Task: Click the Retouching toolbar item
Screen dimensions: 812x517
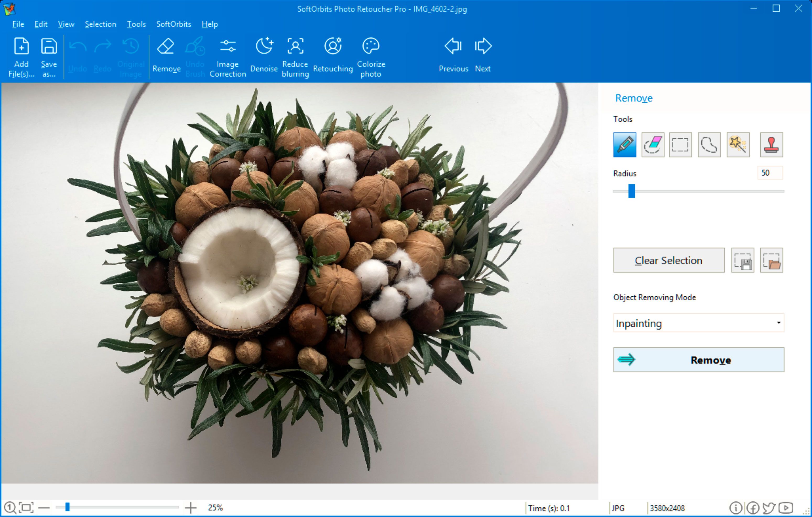Action: coord(332,56)
